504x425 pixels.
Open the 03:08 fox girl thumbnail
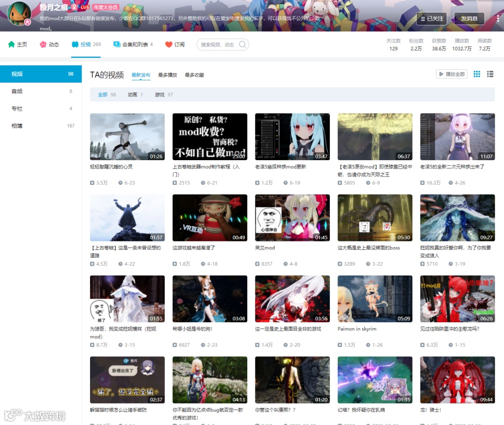tap(210, 299)
